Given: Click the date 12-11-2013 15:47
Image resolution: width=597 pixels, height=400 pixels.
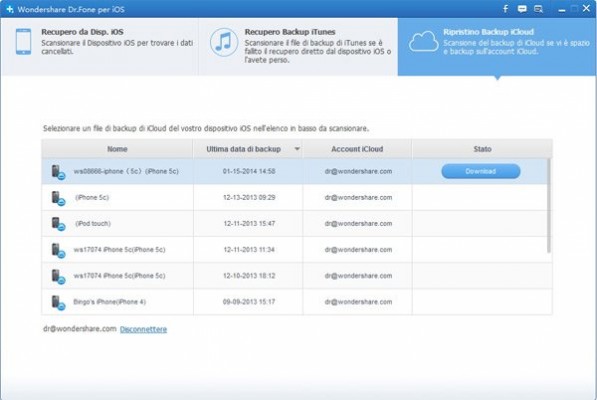Looking at the screenshot, I should pyautogui.click(x=249, y=223).
